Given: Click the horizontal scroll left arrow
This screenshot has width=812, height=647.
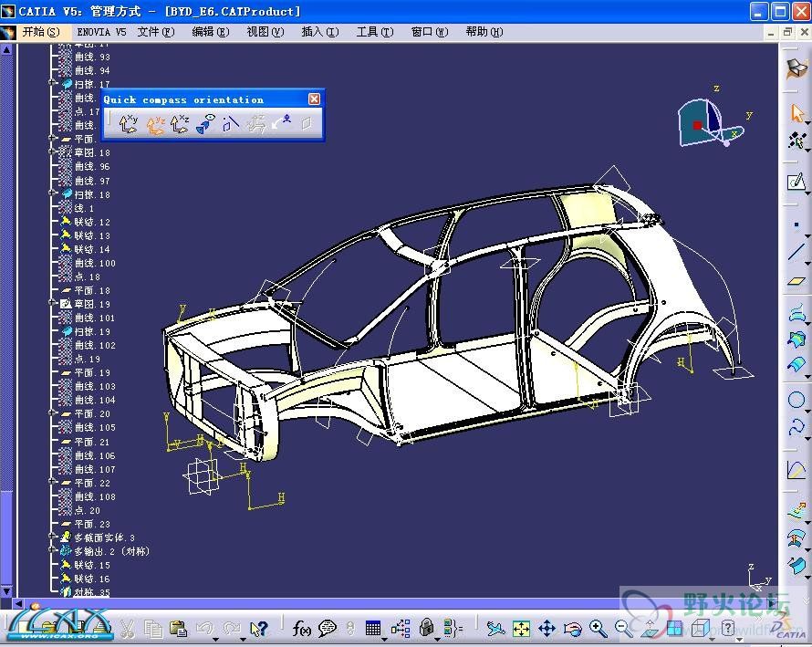Looking at the screenshot, I should tap(18, 603).
